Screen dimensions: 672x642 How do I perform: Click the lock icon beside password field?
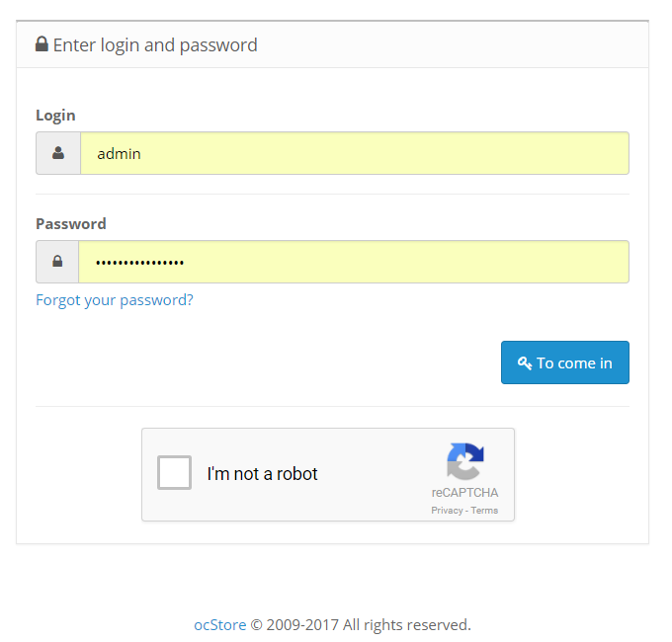57,262
